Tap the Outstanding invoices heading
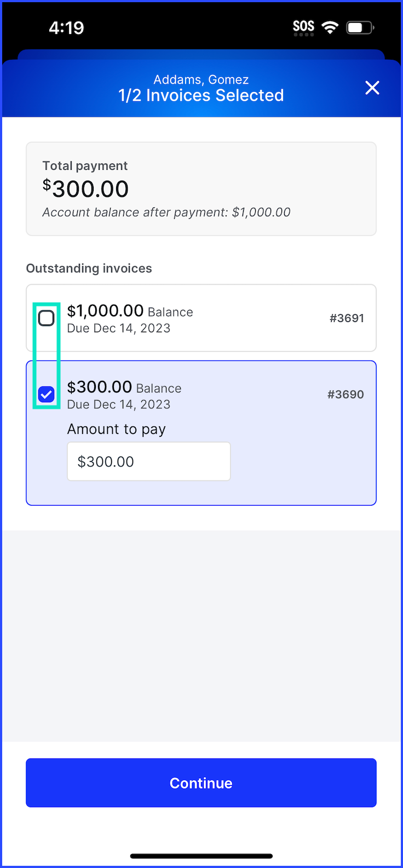The width and height of the screenshot is (403, 868). point(89,268)
